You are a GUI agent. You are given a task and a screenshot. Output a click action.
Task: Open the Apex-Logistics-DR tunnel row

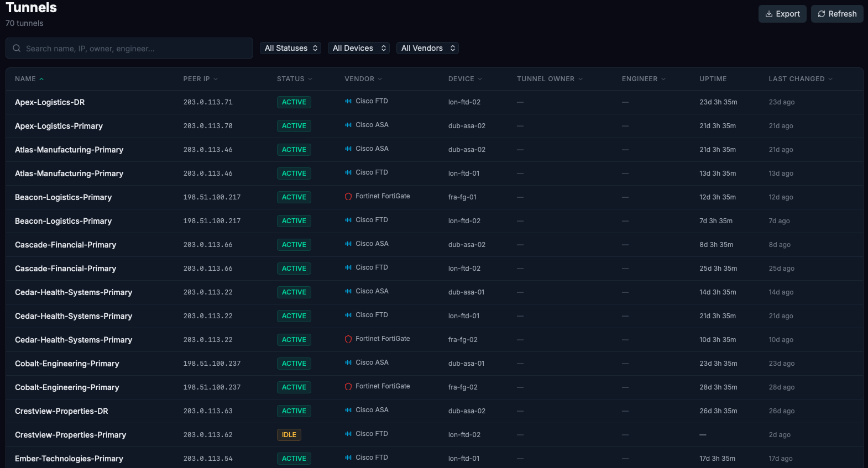[434, 102]
